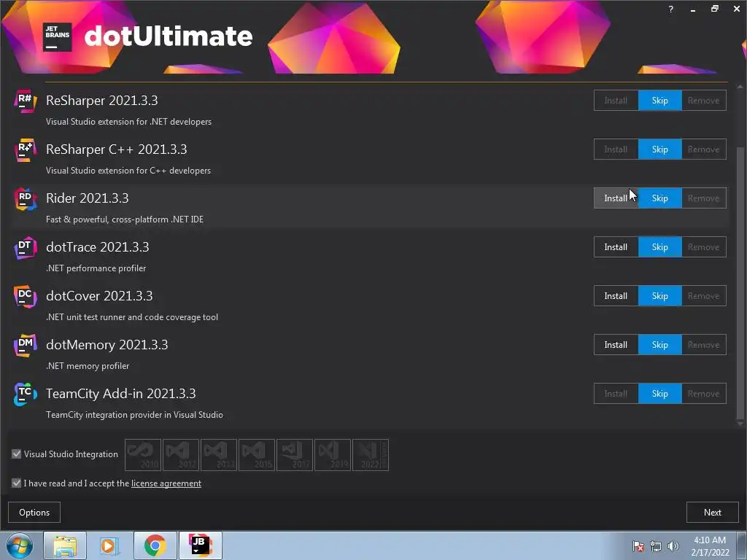Click the "dotTrace 2021.3.3" title text
Screen dimensions: 747x560
coord(98,247)
